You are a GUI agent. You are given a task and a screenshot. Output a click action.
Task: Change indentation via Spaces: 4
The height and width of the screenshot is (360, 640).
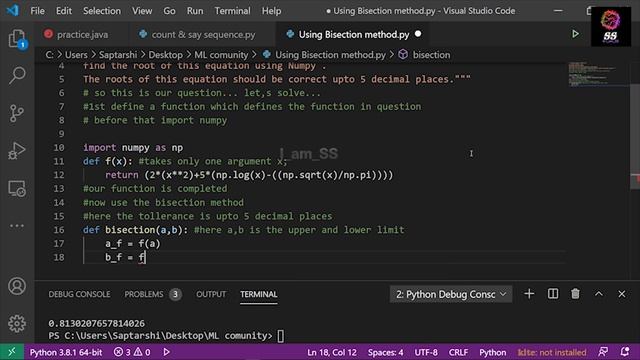(385, 352)
